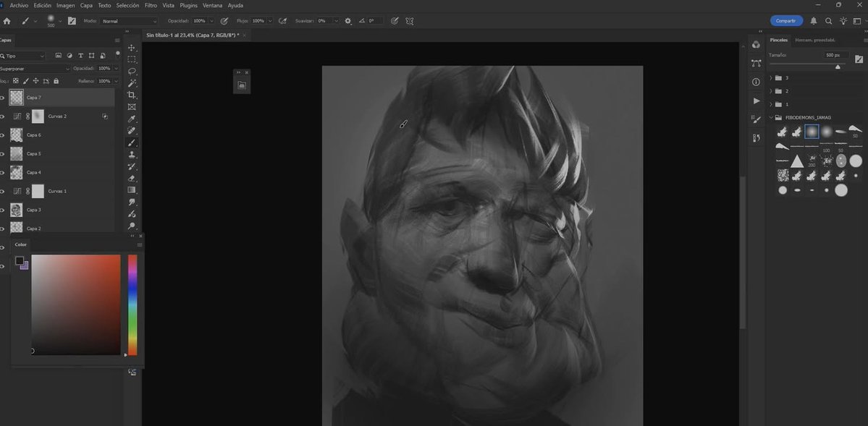Toggle lock all padlock icon
The image size is (868, 426).
[x=56, y=81]
